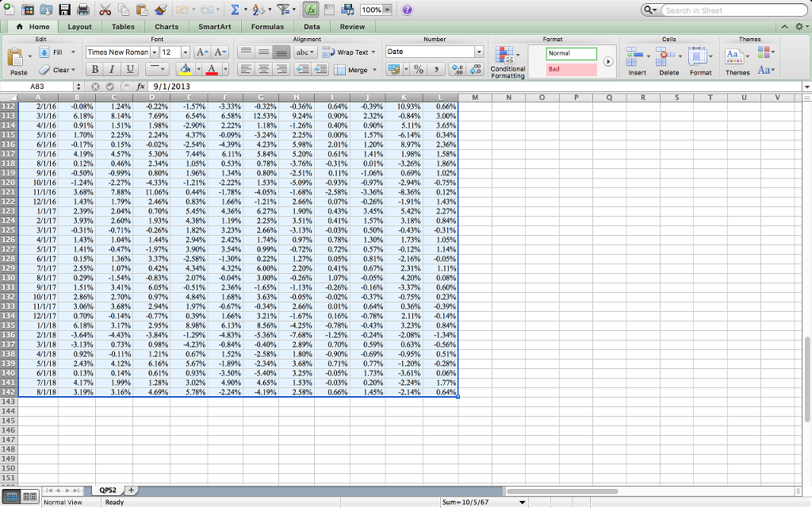Click the Increase Decimal icon
The image size is (812, 508).
(457, 70)
